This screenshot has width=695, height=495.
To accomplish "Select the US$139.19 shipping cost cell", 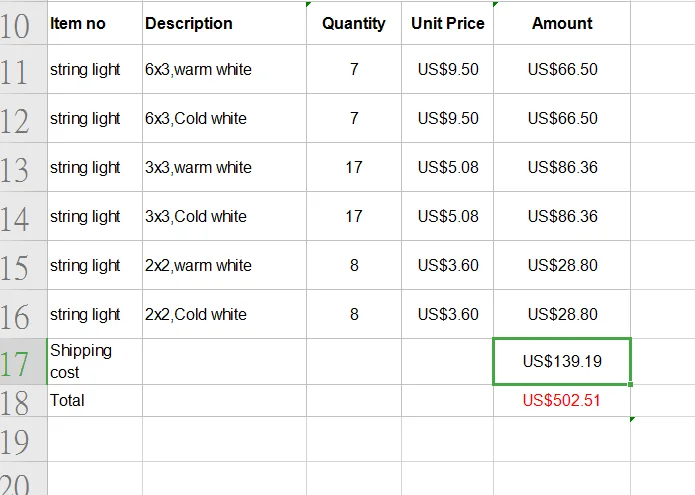I will coord(562,362).
